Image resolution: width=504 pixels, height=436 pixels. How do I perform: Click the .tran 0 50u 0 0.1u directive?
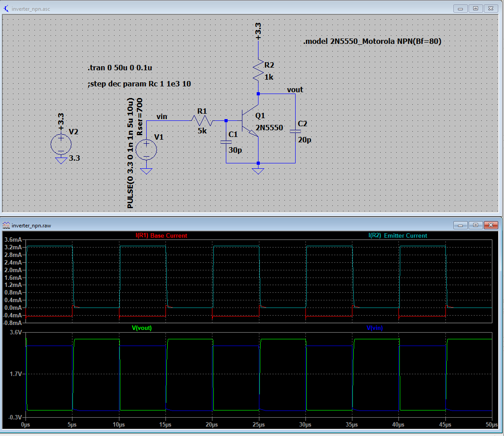pyautogui.click(x=120, y=68)
